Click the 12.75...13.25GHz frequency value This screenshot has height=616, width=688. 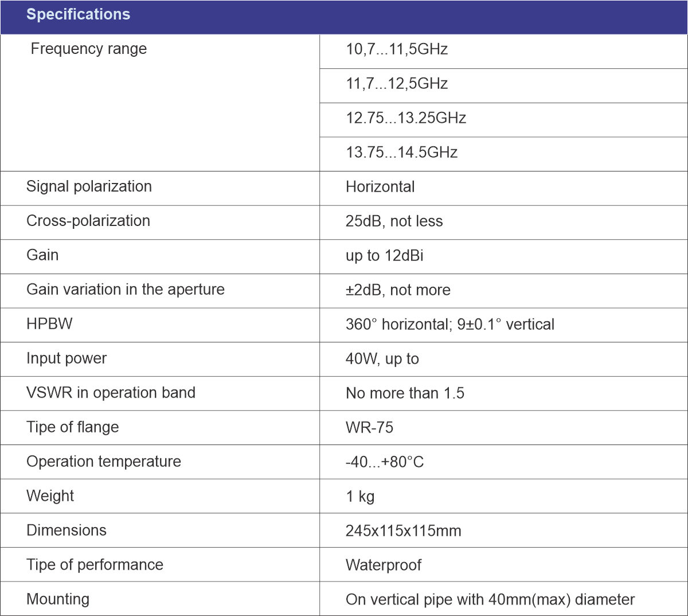click(405, 118)
